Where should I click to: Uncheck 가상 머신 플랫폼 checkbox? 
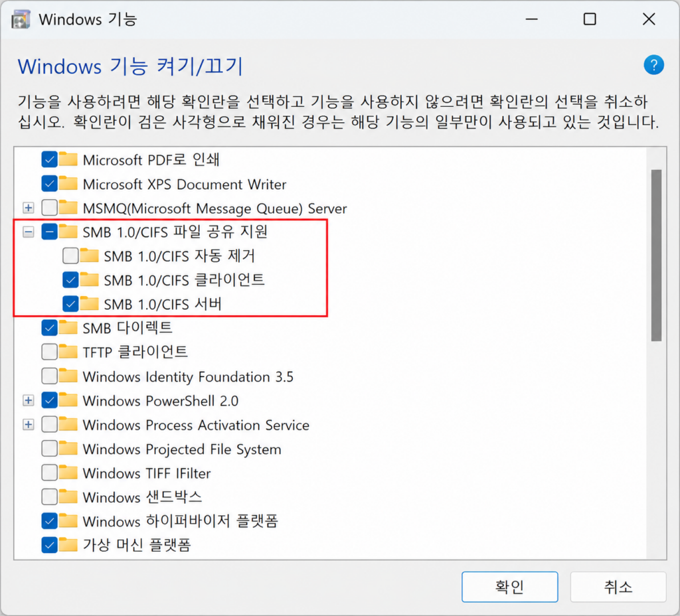click(49, 545)
